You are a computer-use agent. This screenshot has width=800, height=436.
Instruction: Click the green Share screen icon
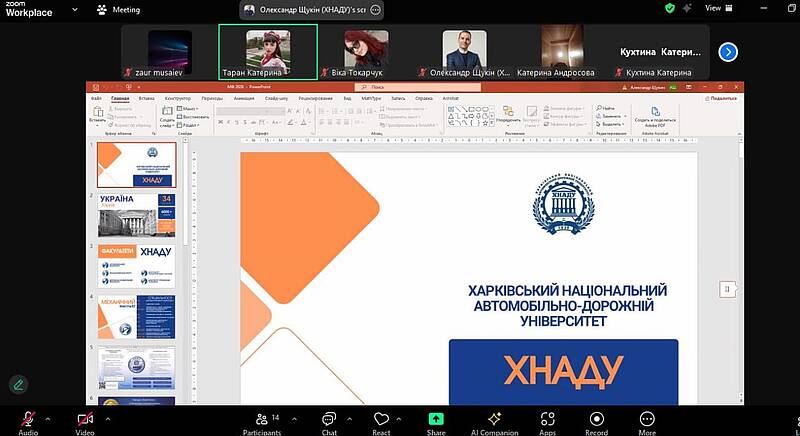pos(436,419)
